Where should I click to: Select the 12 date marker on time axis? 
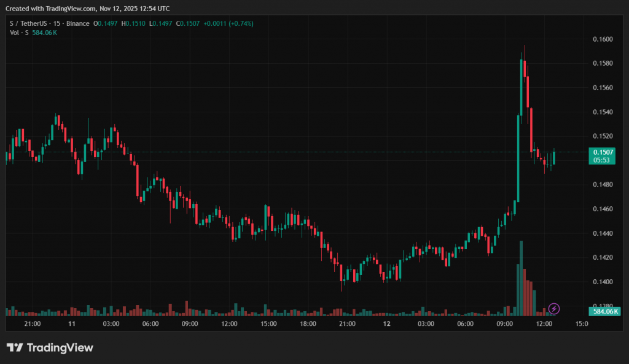tap(387, 323)
